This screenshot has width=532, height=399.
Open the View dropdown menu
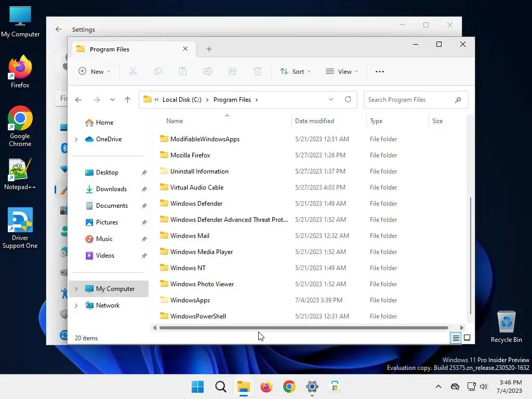point(342,72)
